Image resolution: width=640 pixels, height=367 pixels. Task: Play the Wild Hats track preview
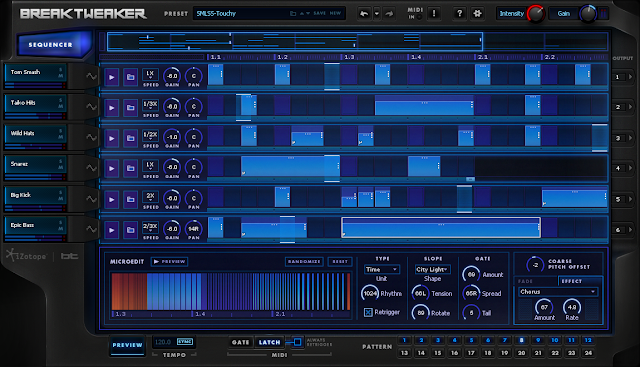[x=111, y=138]
